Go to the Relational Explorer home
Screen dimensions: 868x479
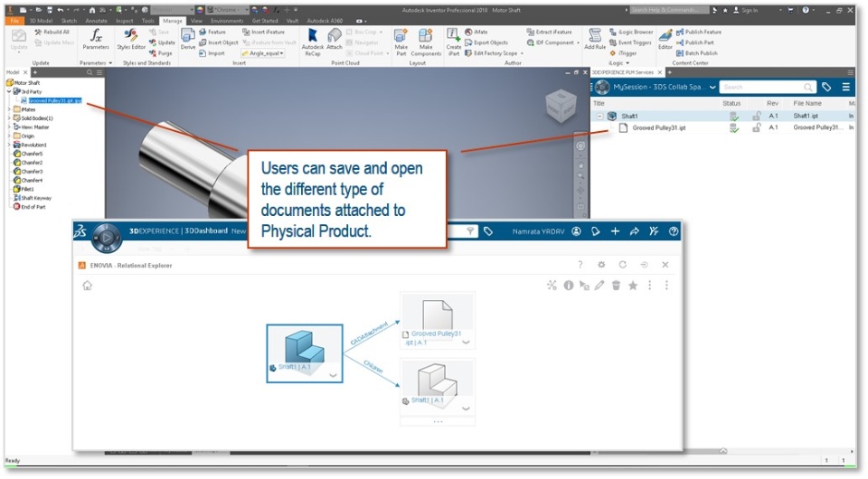[x=88, y=286]
